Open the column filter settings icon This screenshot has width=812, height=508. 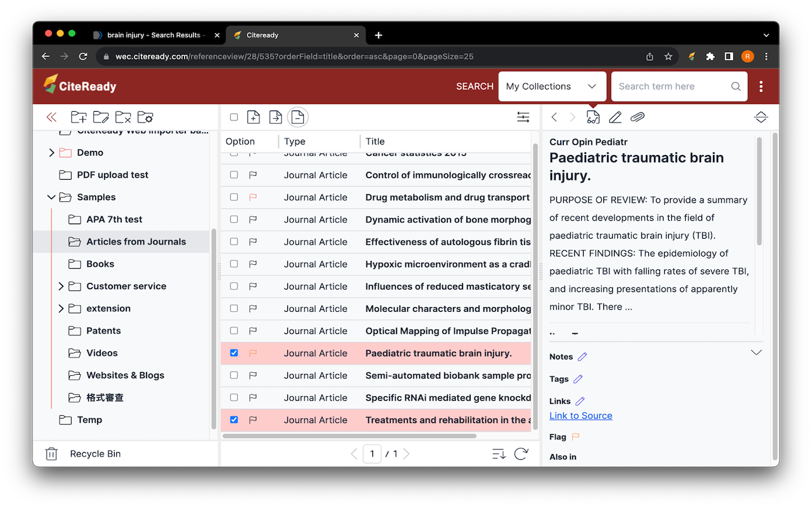tap(523, 117)
